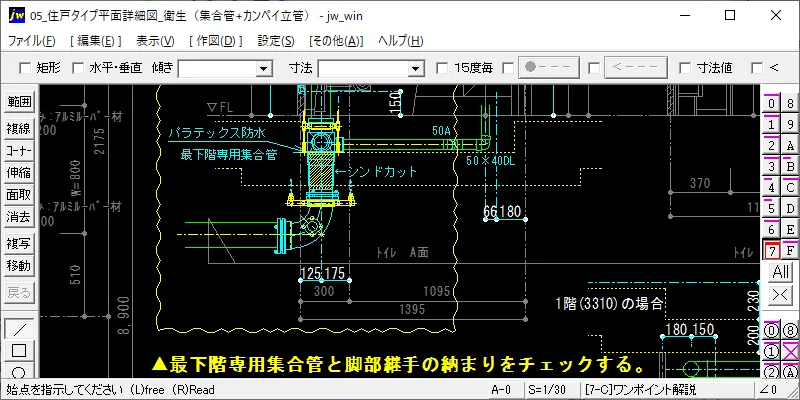Open the 設定(S) menu
This screenshot has height=400, width=800.
pyautogui.click(x=276, y=41)
